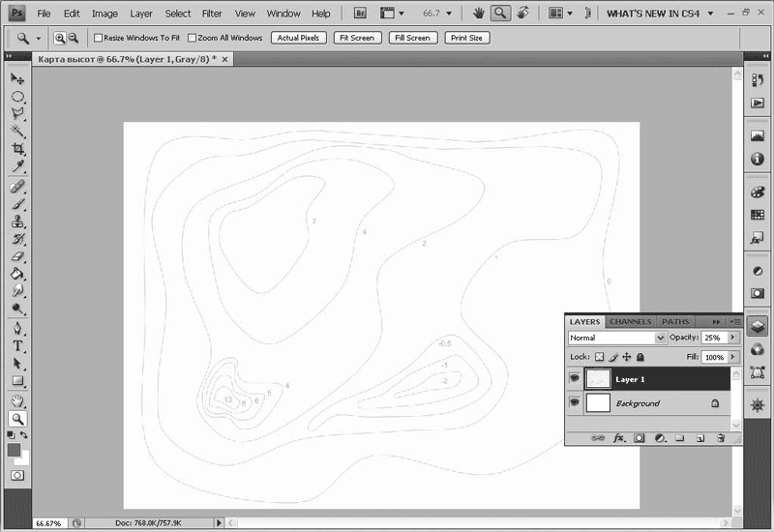Select the Eyedropper tool
Viewport: 774px width, 532px height.
pos(17,167)
